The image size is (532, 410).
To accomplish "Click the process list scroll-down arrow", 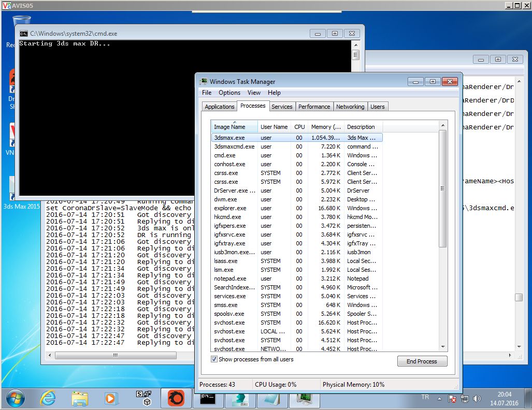I will (443, 346).
